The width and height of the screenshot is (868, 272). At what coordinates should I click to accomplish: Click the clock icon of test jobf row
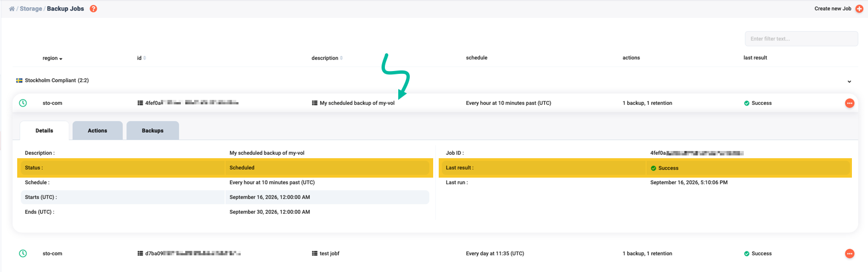pyautogui.click(x=23, y=253)
